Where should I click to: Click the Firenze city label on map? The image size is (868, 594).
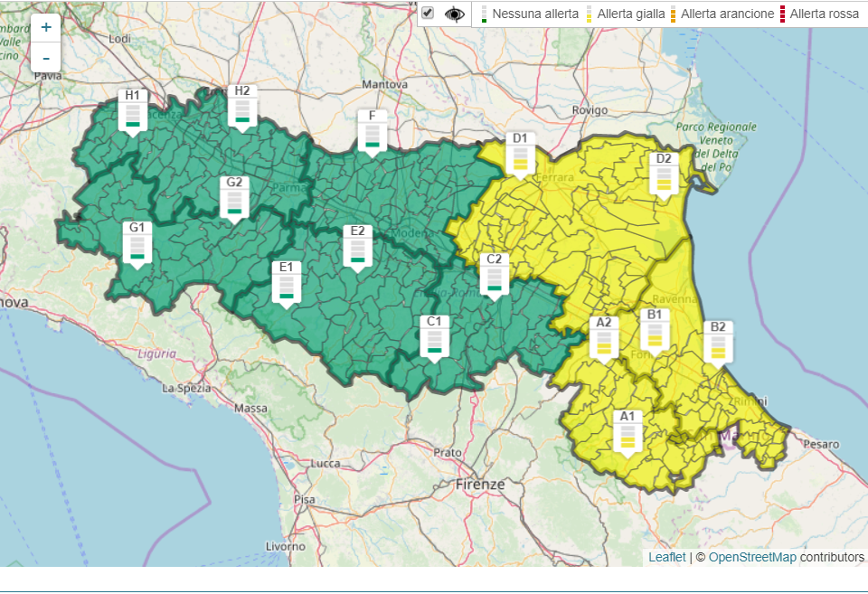(480, 485)
